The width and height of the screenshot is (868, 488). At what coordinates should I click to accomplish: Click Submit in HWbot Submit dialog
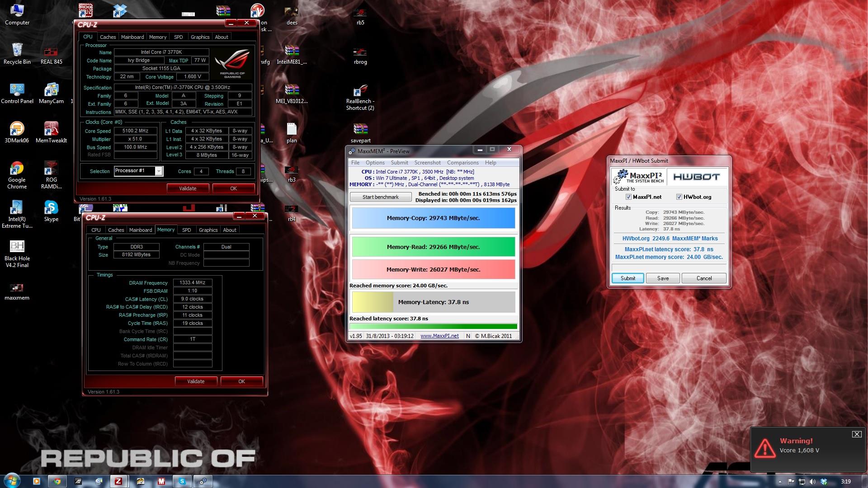coord(627,278)
